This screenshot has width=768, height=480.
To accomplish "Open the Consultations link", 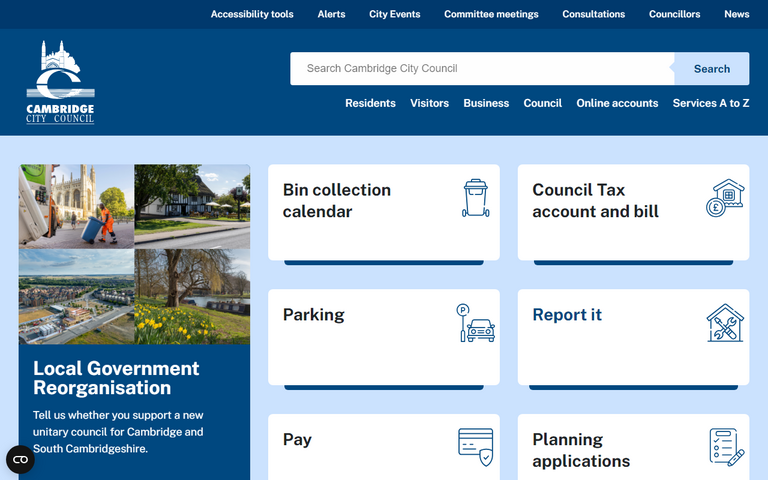I will (593, 14).
